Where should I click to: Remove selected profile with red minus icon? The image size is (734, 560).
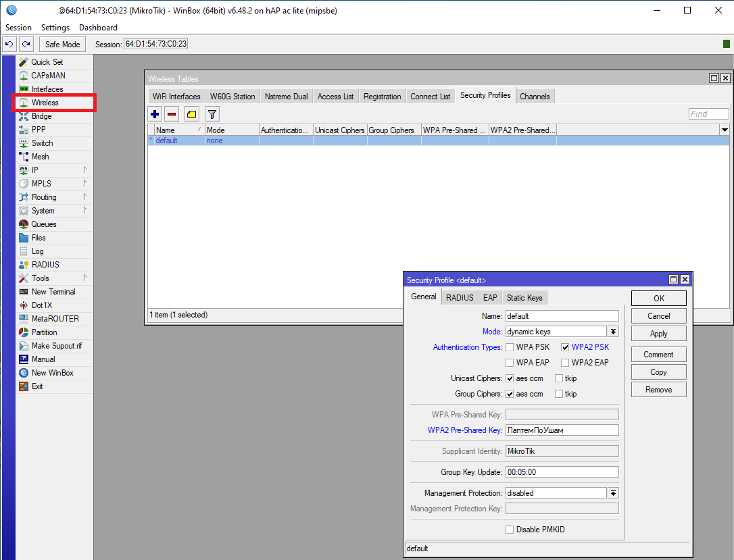(172, 114)
